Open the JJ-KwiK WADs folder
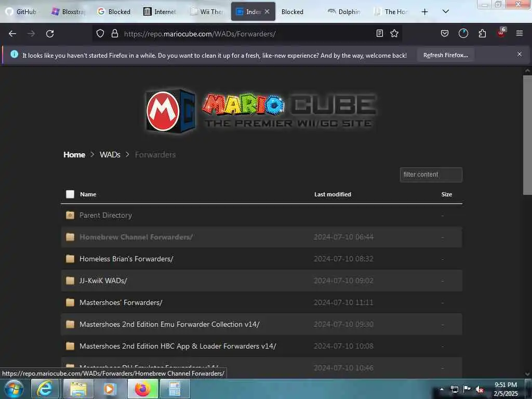The image size is (532, 399). 103,281
